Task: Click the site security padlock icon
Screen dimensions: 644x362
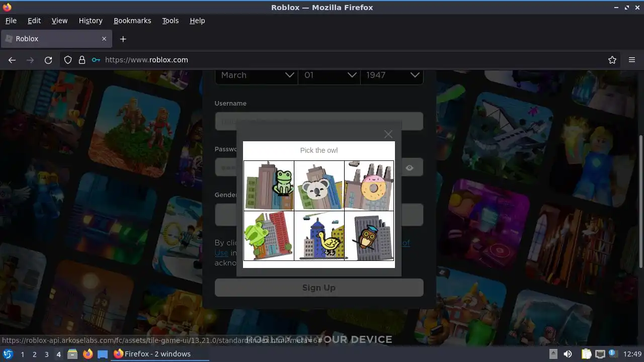Action: 82,60
